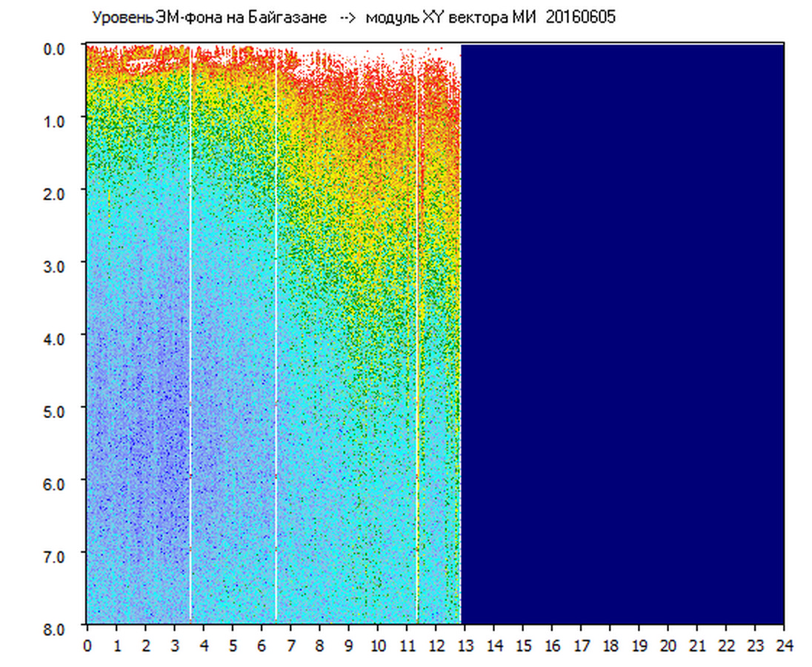812x667 pixels.
Task: Click the y-axis label '7.0'
Action: pos(56,555)
